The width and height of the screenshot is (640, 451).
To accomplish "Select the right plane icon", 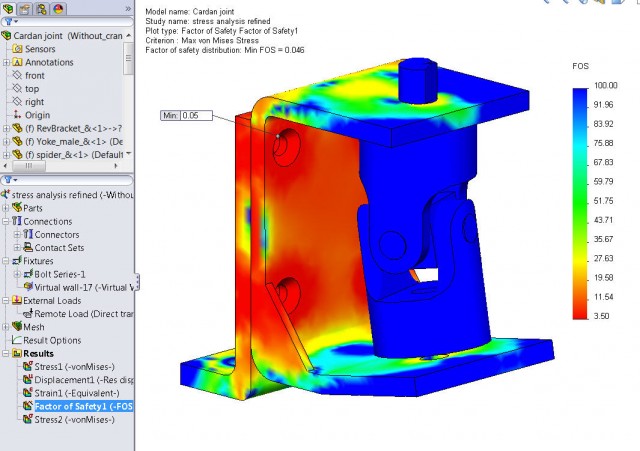I will coord(17,102).
